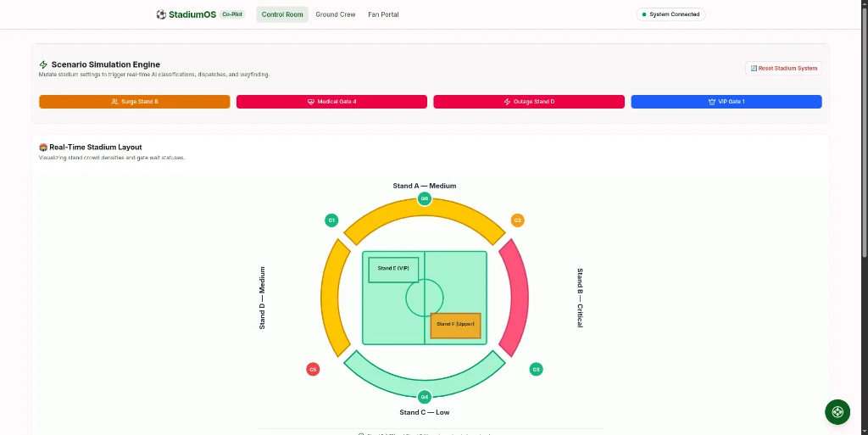Viewport: 868px width, 435px height.
Task: Click the 'Scenario Simulation Engine' heading
Action: click(x=106, y=64)
